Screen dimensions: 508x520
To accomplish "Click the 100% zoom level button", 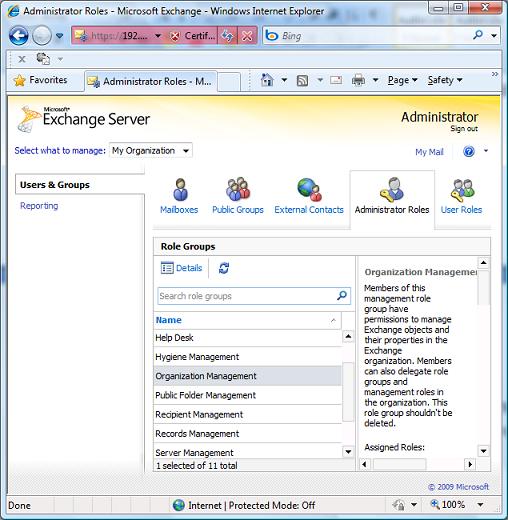I will click(448, 505).
